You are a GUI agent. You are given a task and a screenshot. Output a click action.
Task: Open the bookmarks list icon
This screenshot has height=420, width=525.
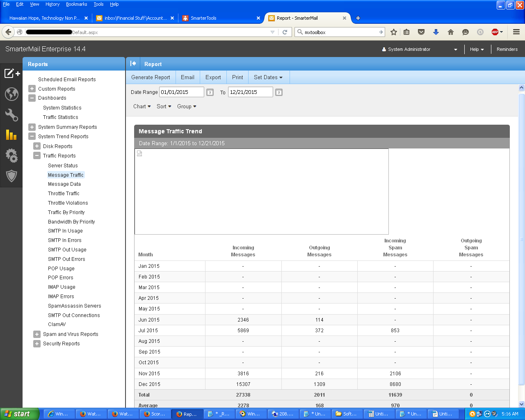[406, 32]
